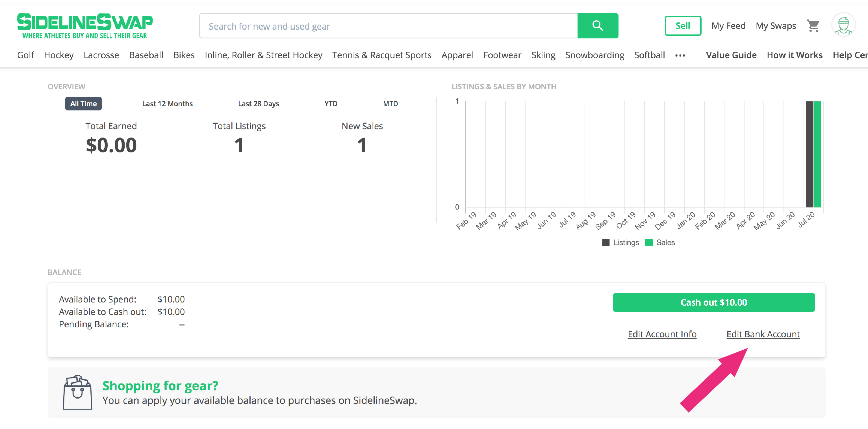
Task: Open the Snowboarding category
Action: click(x=594, y=55)
